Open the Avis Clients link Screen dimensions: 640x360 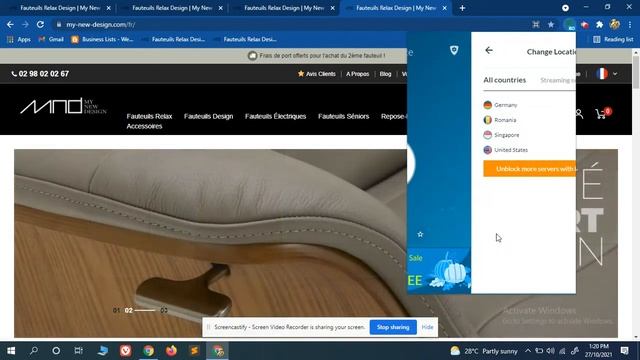317,74
